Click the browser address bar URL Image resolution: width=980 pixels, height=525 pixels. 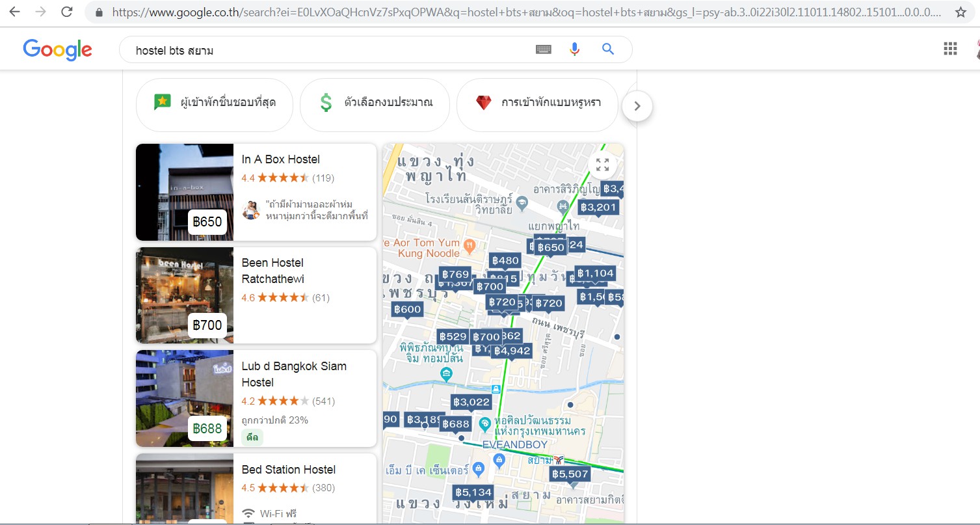tap(525, 12)
